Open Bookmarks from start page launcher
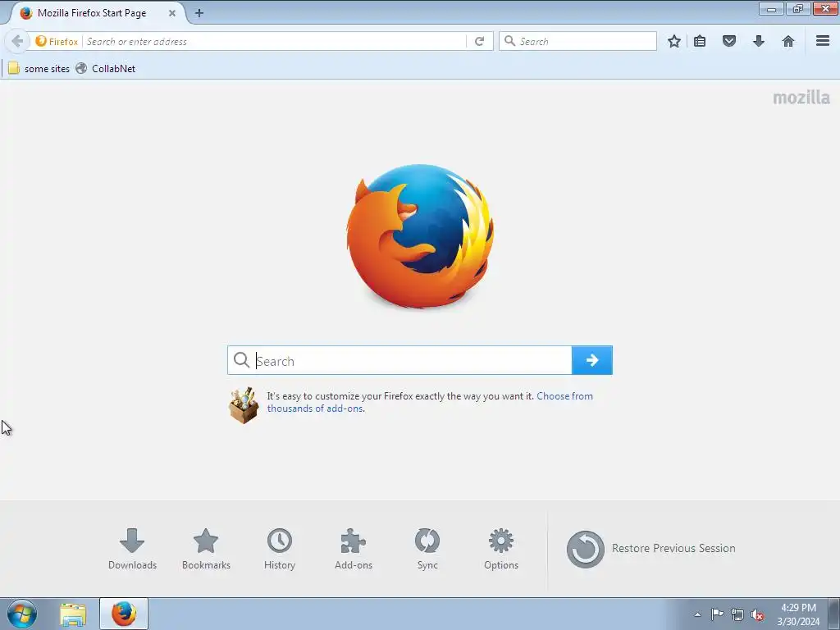The height and width of the screenshot is (630, 840). (x=206, y=549)
